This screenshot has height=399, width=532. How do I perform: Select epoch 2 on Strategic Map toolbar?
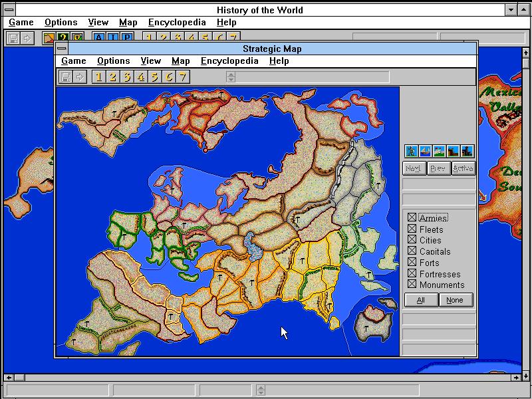click(112, 77)
